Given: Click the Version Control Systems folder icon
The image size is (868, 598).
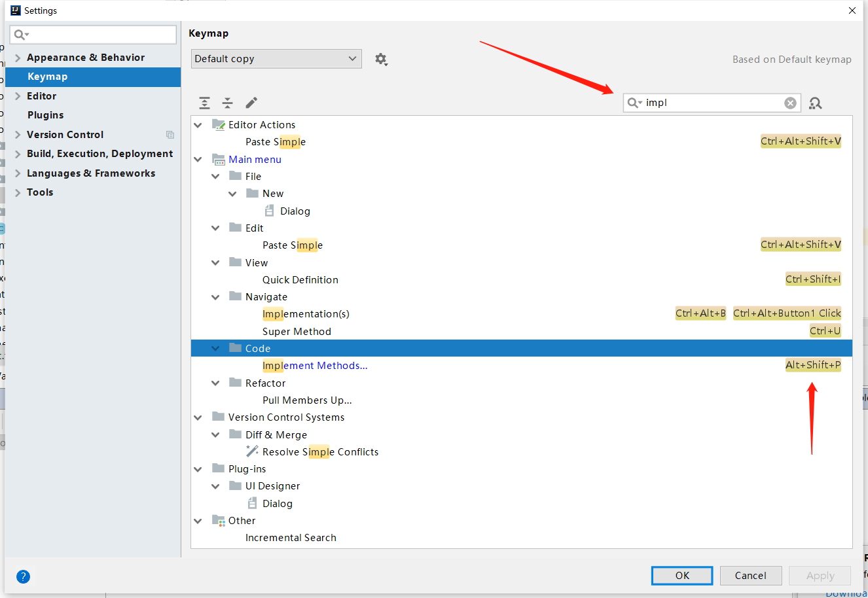Looking at the screenshot, I should click(x=219, y=417).
